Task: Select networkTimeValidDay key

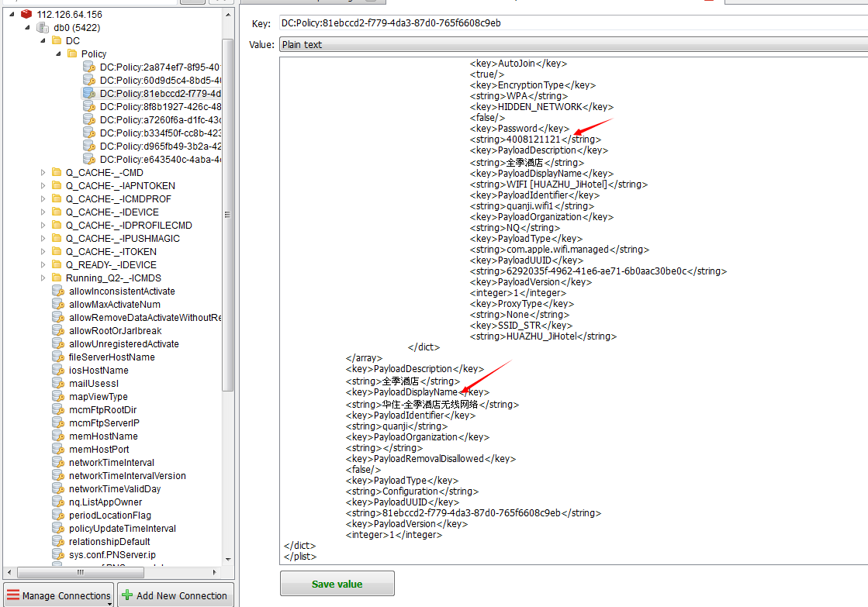Action: (x=115, y=489)
